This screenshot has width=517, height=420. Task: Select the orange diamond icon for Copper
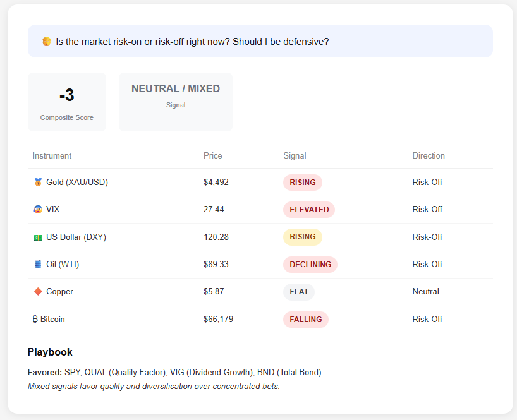click(x=38, y=291)
